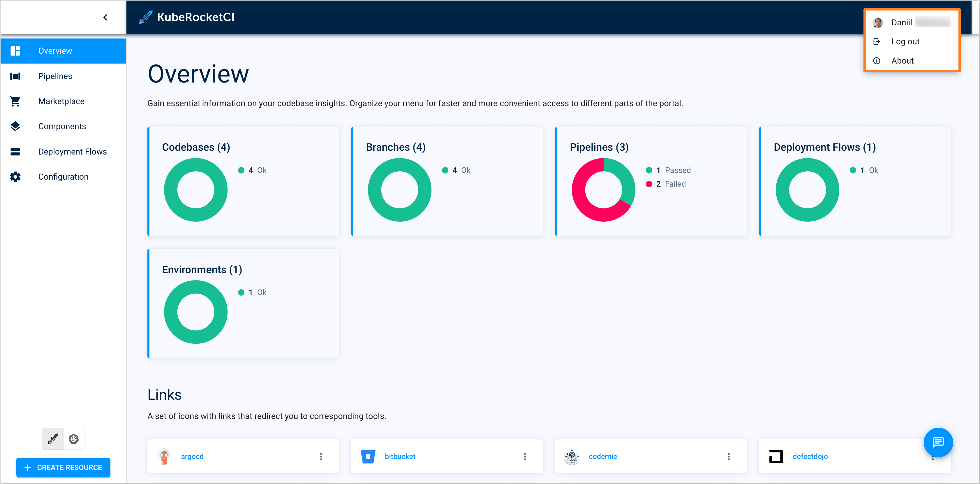Image resolution: width=980 pixels, height=484 pixels.
Task: Open bitbucket link options menu
Action: (x=525, y=456)
